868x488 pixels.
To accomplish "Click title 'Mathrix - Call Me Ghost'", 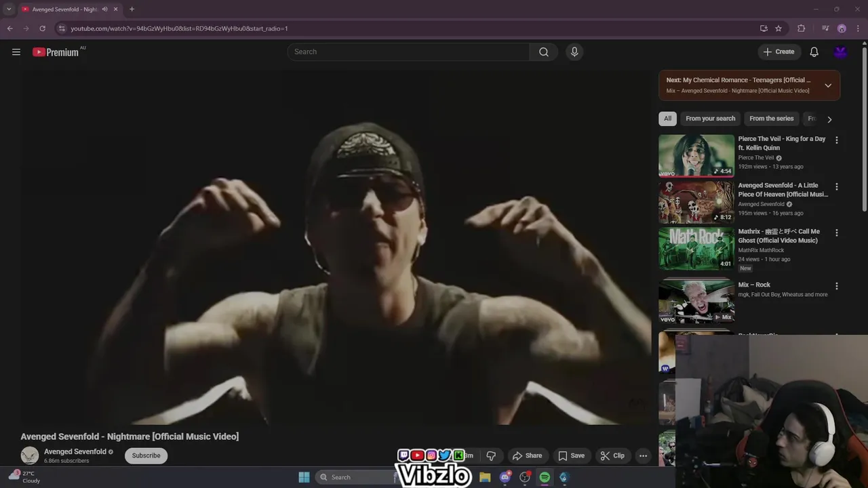I will (779, 236).
